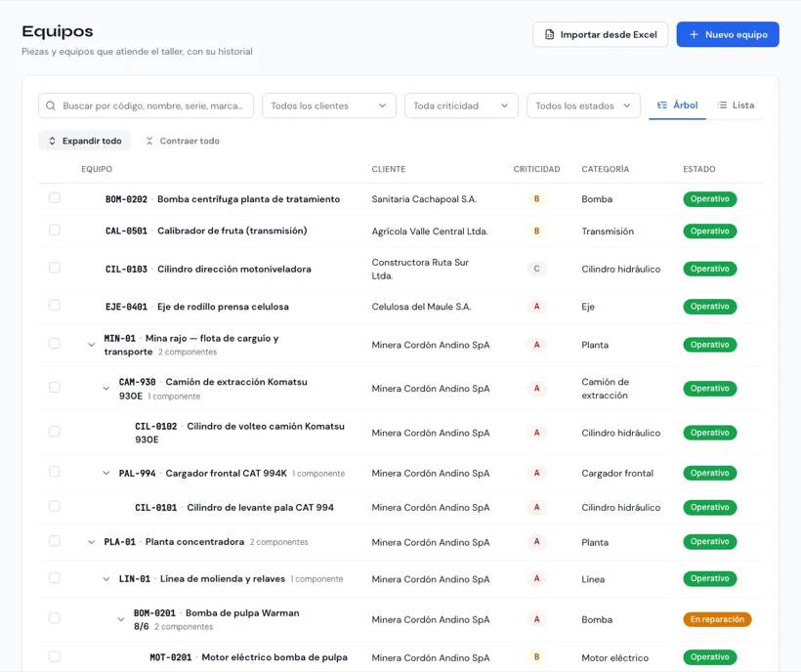Open CIL-0101 Cilindro de levante row
801x672 pixels.
point(401,507)
